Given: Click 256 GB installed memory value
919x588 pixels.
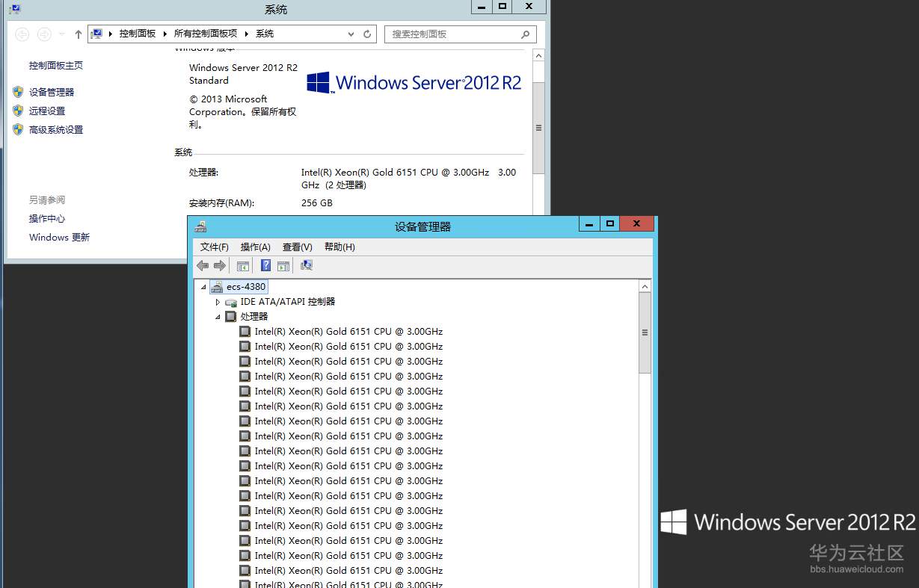Looking at the screenshot, I should 317,202.
